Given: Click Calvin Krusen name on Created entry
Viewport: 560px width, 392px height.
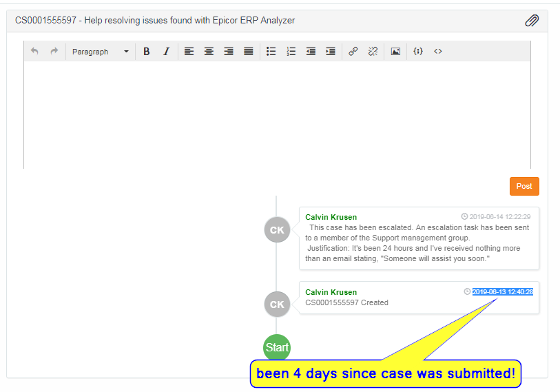Looking at the screenshot, I should [x=331, y=292].
